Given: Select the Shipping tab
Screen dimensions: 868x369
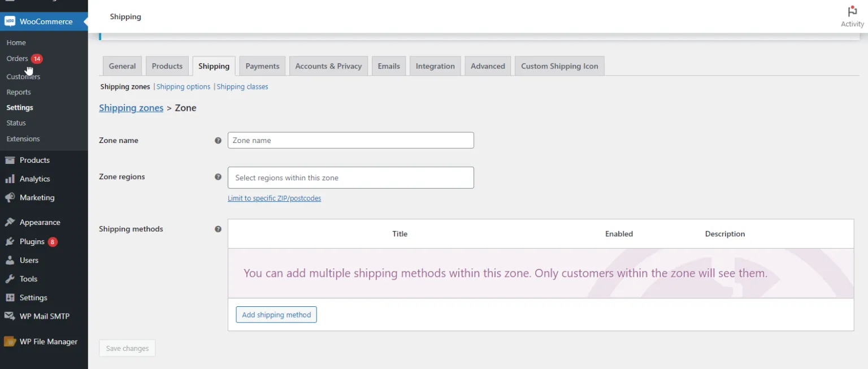Looking at the screenshot, I should click(x=214, y=66).
